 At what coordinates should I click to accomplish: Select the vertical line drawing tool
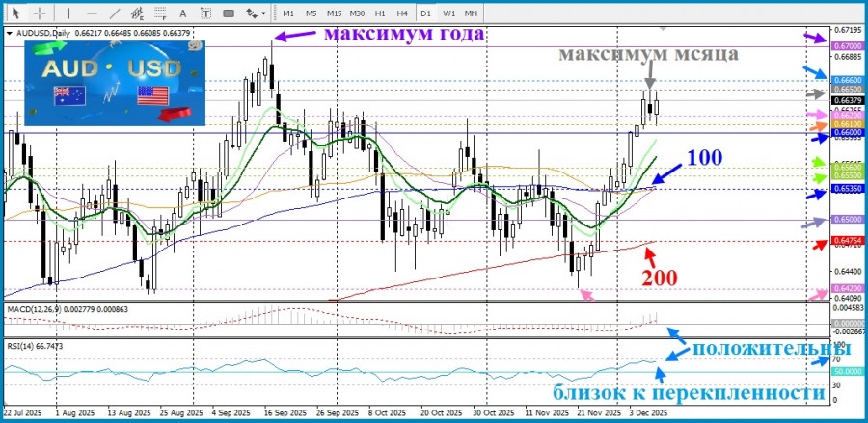[x=68, y=13]
